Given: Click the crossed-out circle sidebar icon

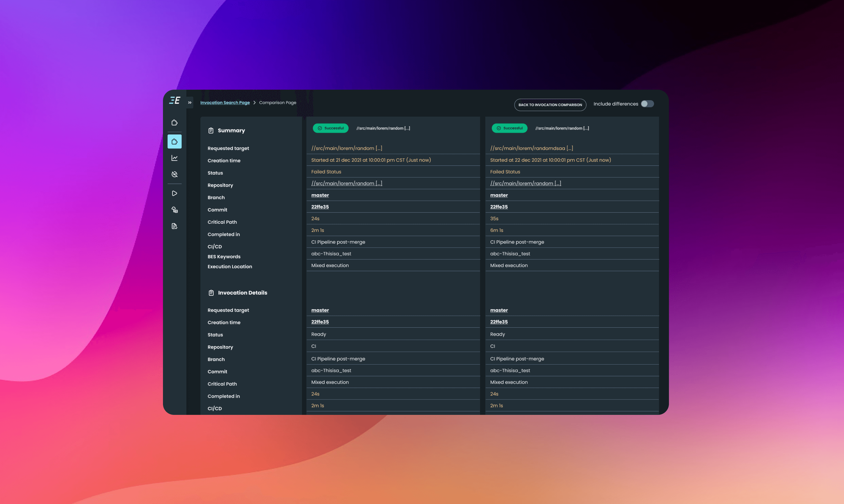Looking at the screenshot, I should click(174, 174).
